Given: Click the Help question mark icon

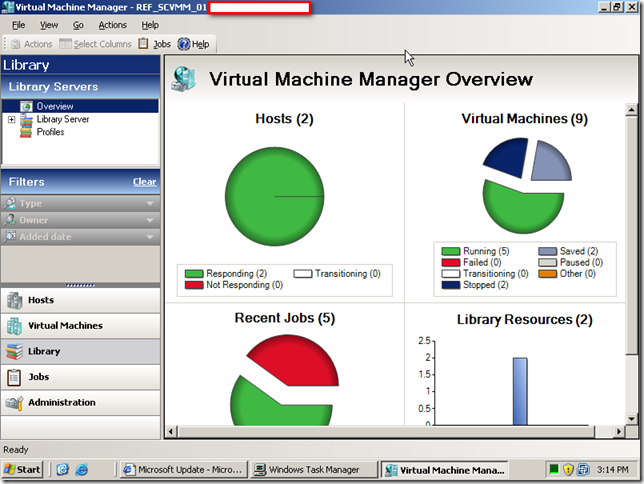Looking at the screenshot, I should click(184, 44).
